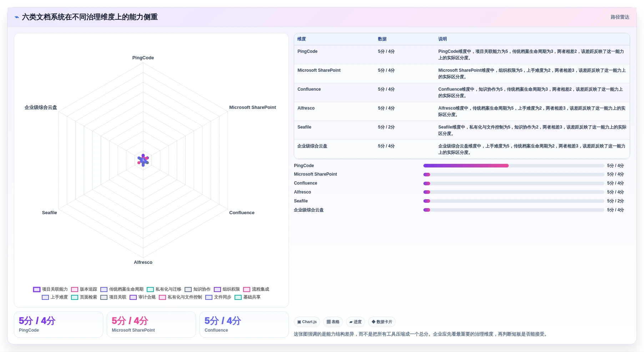
Task: Click the 企业级综合云盘 progress bar
Action: [x=514, y=210]
